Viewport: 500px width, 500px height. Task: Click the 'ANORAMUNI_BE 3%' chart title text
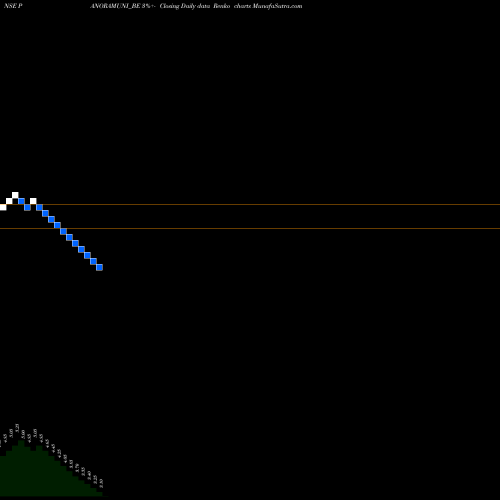120,6
